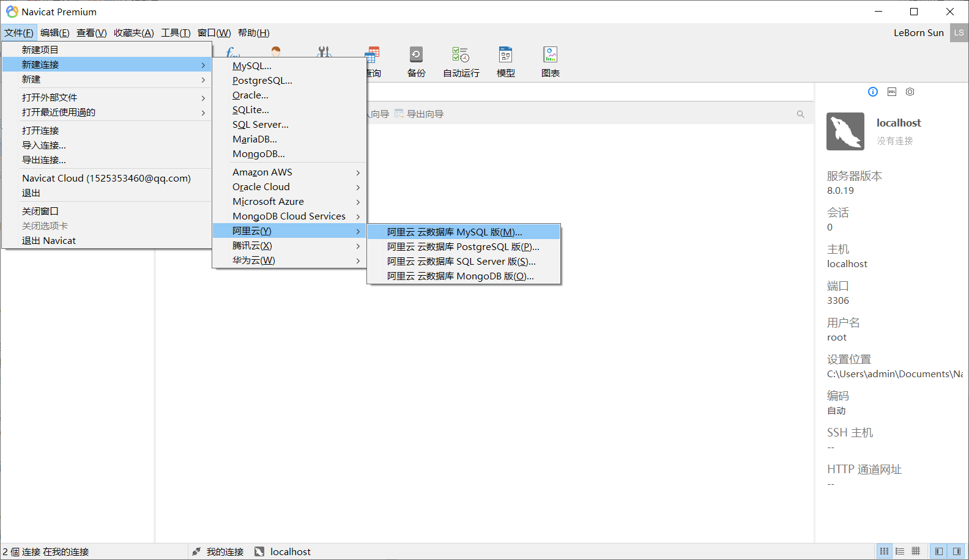The height and width of the screenshot is (560, 969).
Task: Select Import Connection menu item
Action: 107,146
